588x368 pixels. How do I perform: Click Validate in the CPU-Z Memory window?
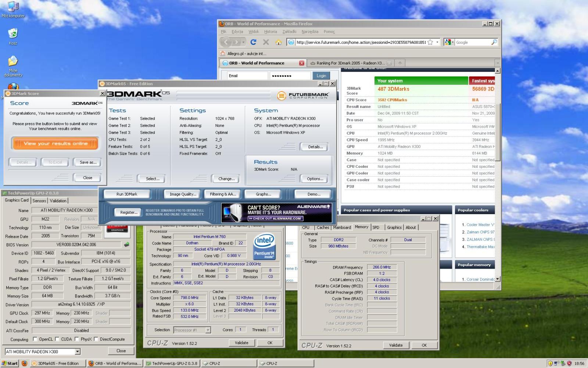point(396,345)
